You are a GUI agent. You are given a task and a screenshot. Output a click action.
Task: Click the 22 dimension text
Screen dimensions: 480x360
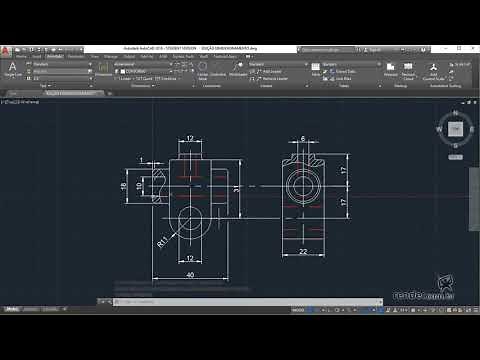303,251
